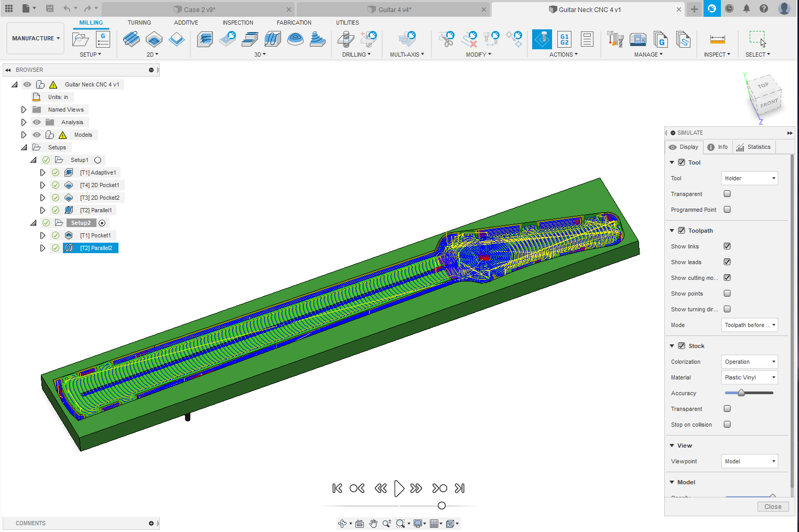The width and height of the screenshot is (799, 532).
Task: Enable the Stop on collision checkbox
Action: 727,425
